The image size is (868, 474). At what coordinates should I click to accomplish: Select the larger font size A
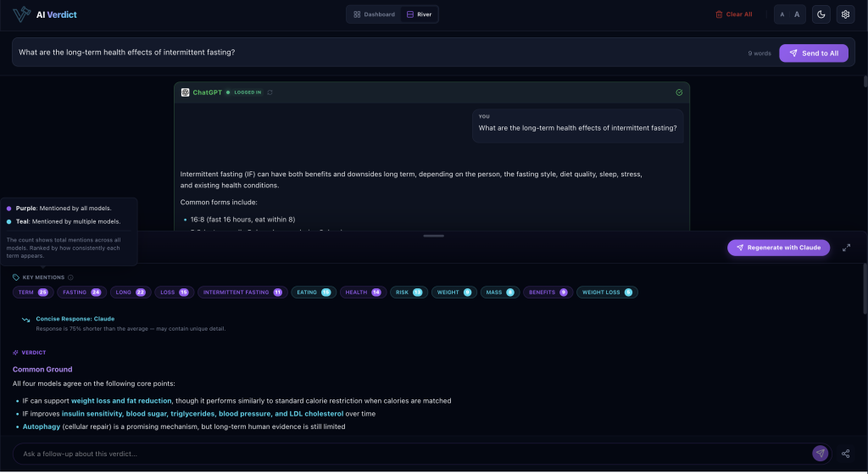(797, 14)
